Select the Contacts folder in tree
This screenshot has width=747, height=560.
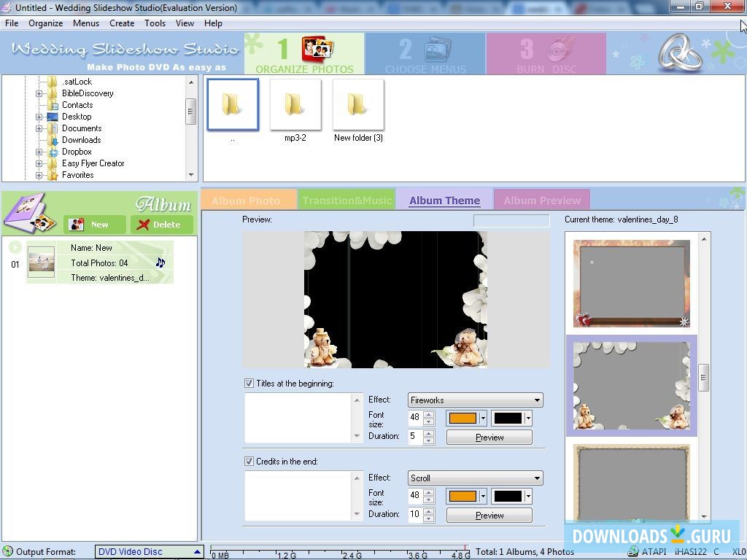pyautogui.click(x=77, y=105)
